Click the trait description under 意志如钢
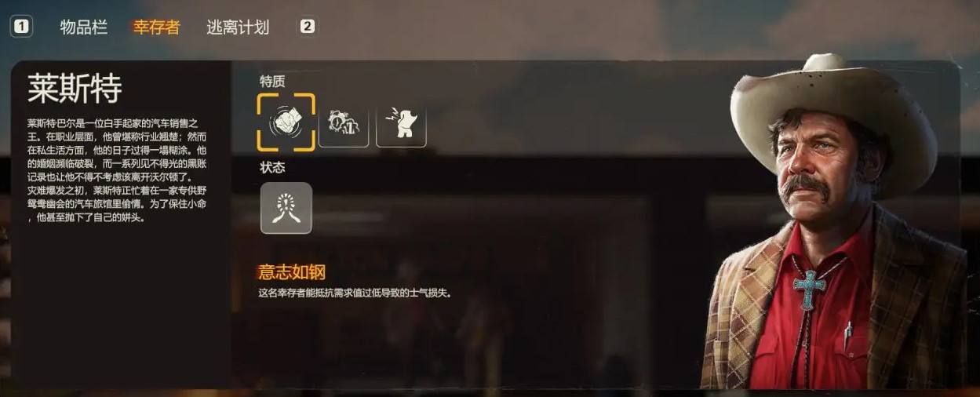The height and width of the screenshot is (397, 980). (355, 293)
